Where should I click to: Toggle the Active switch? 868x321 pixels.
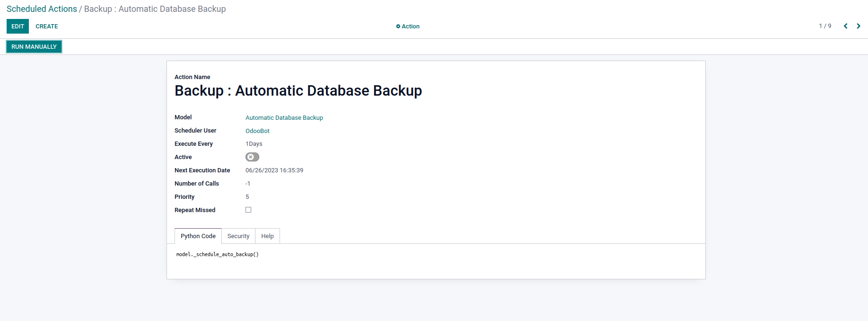252,157
